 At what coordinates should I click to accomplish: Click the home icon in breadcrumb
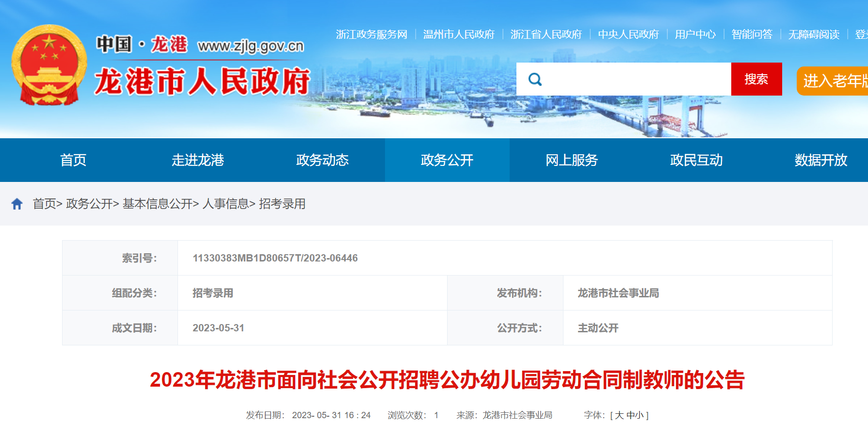(17, 204)
